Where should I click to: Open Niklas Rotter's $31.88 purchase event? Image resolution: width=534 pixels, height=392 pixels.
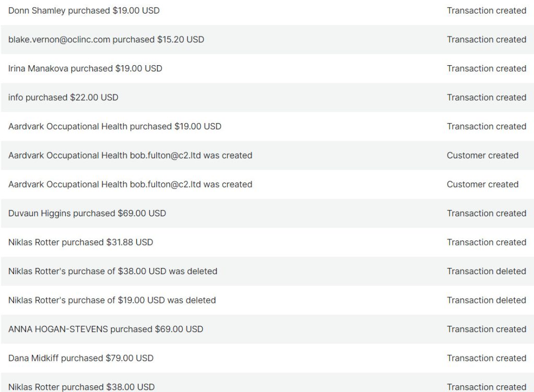tap(81, 242)
